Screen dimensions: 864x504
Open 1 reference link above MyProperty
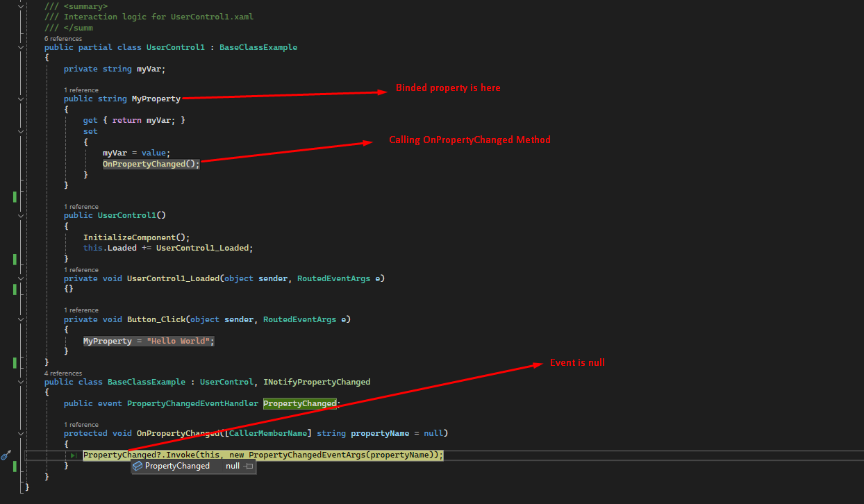[x=82, y=90]
